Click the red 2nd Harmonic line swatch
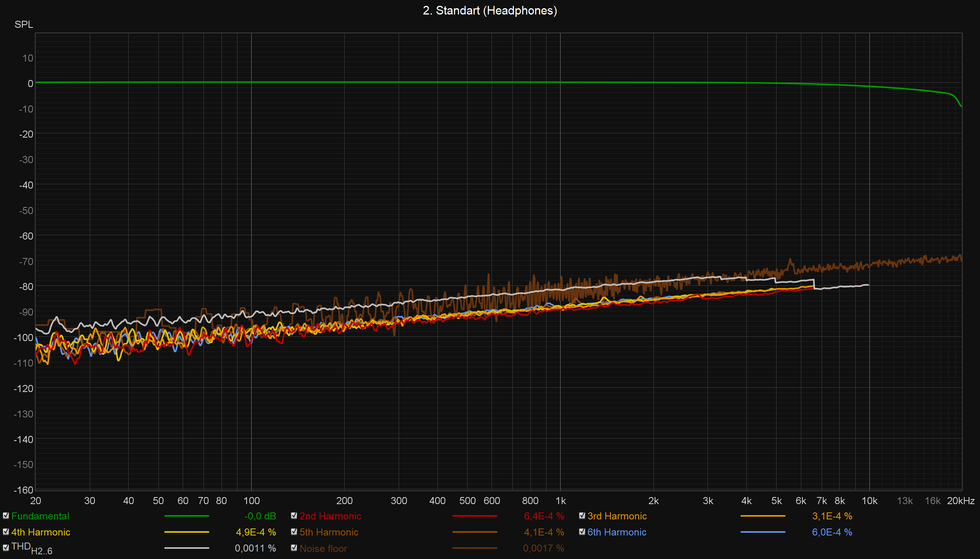 (475, 516)
